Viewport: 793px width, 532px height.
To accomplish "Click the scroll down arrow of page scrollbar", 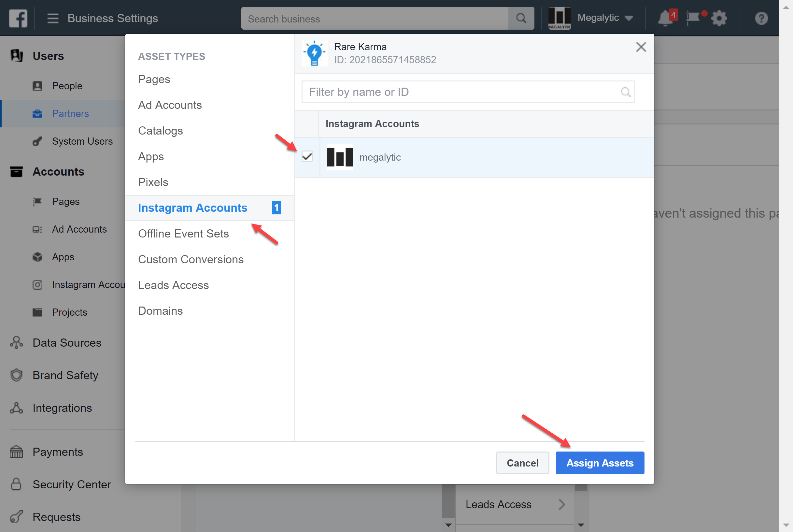I will (786, 525).
